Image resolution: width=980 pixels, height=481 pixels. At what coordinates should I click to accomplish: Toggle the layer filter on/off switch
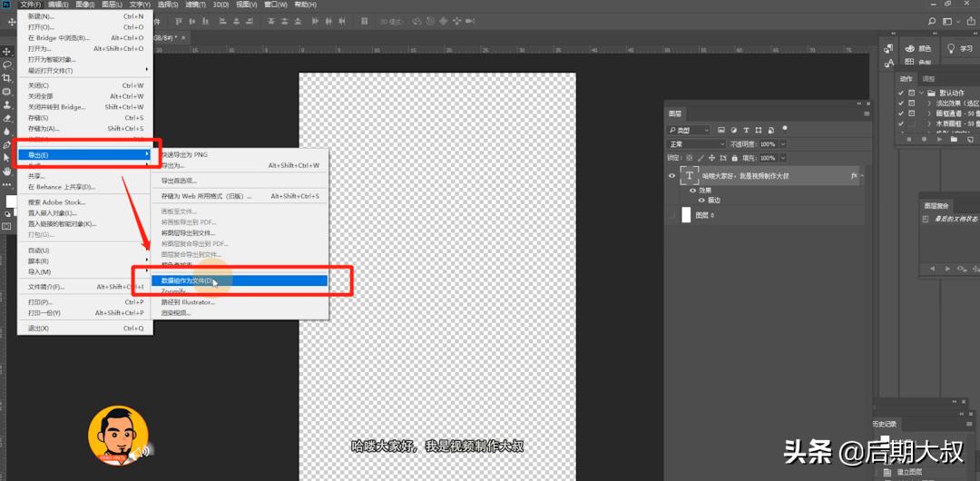pos(785,128)
